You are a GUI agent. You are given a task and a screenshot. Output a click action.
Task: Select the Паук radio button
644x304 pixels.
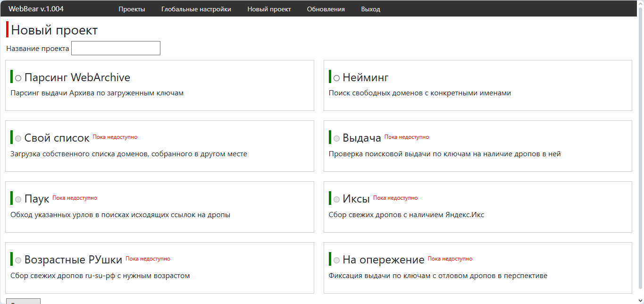18,199
